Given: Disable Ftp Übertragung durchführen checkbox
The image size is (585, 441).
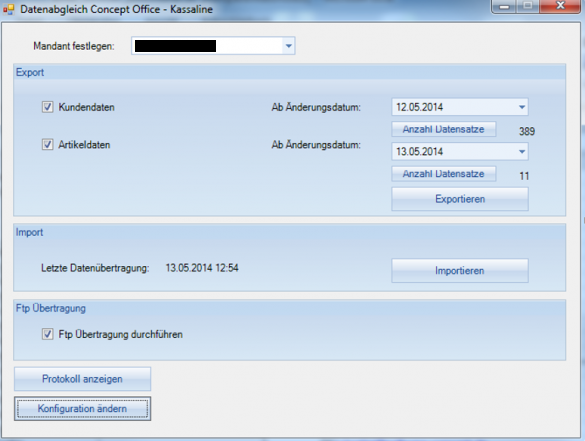Looking at the screenshot, I should tap(47, 334).
